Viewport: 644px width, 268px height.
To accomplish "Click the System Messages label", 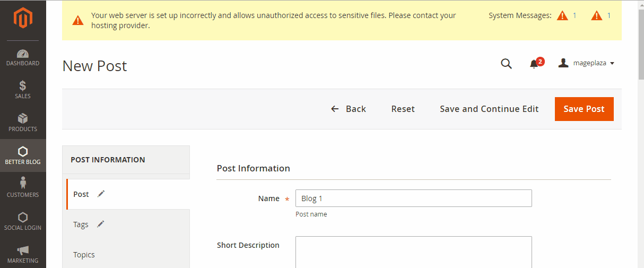I will tap(520, 15).
